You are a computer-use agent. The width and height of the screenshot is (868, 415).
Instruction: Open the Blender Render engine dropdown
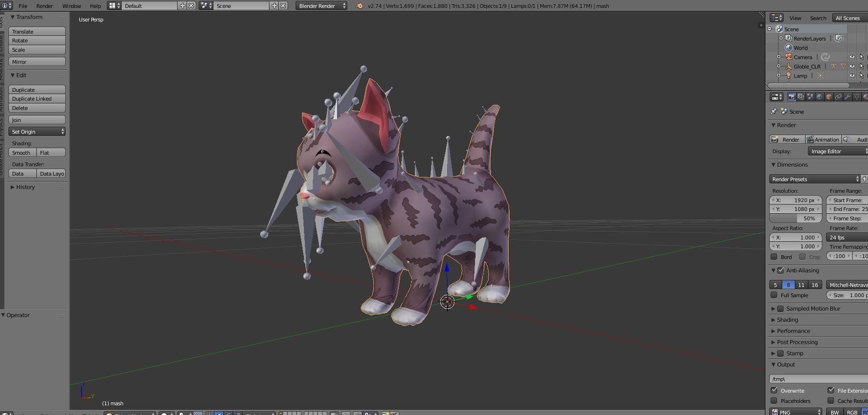tap(321, 6)
